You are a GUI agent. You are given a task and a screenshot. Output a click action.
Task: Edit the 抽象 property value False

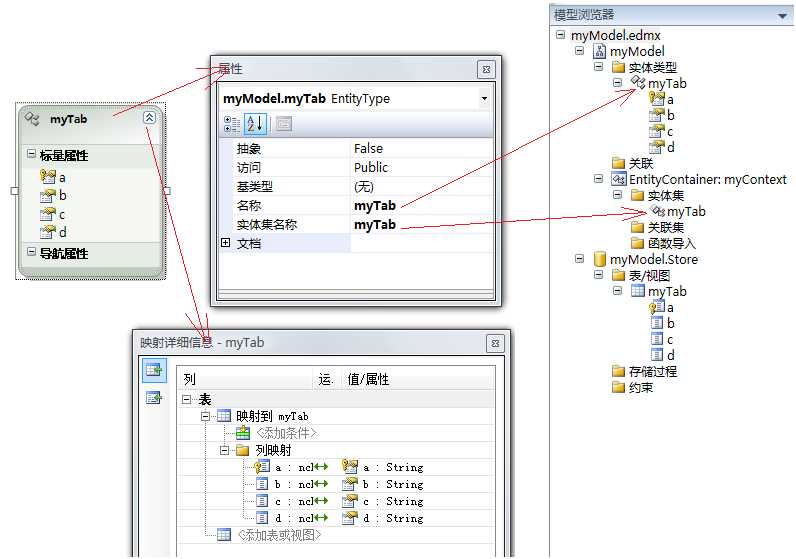[421, 148]
